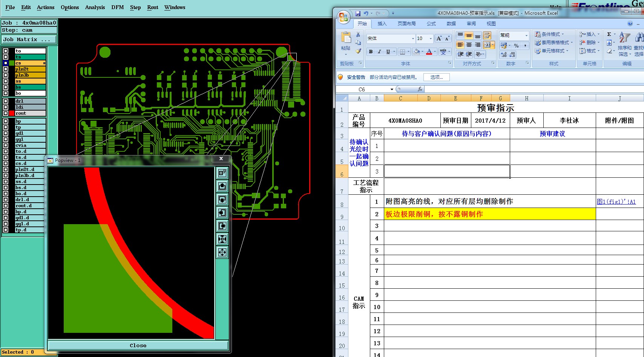Click the Excel Help question mark icon
The height and width of the screenshot is (357, 644).
[x=630, y=23]
